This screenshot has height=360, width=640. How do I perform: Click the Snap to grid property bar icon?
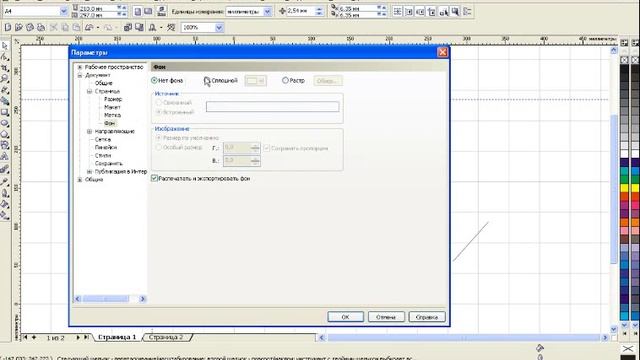pyautogui.click(x=397, y=11)
